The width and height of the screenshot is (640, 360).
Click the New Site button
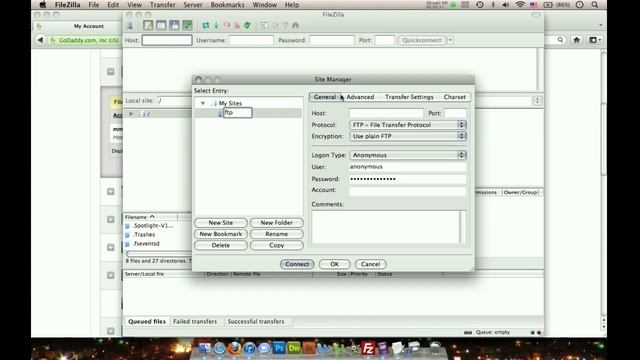coord(221,223)
